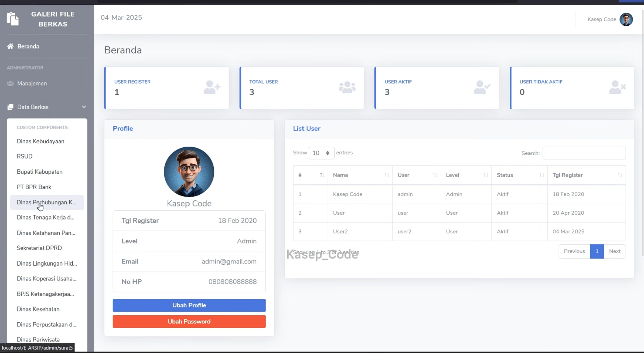Image resolution: width=644 pixels, height=353 pixels.
Task: Click the Galeri File Berkas logo icon
Action: 13,19
